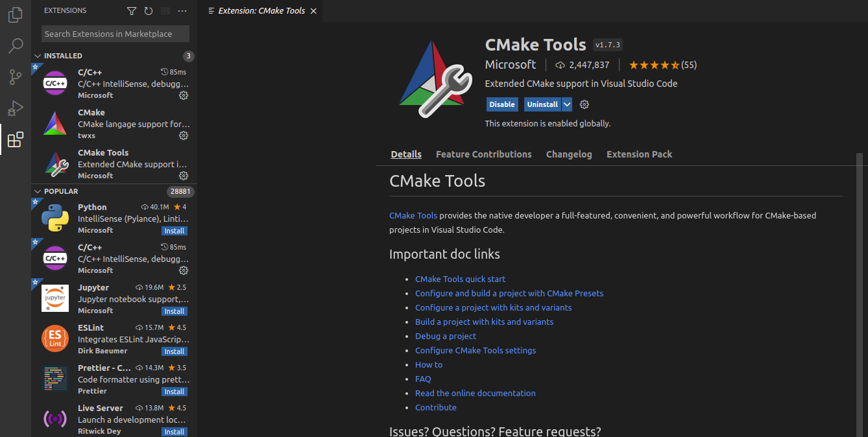Image resolution: width=868 pixels, height=437 pixels.
Task: Select the Python extension icon
Action: click(x=55, y=218)
